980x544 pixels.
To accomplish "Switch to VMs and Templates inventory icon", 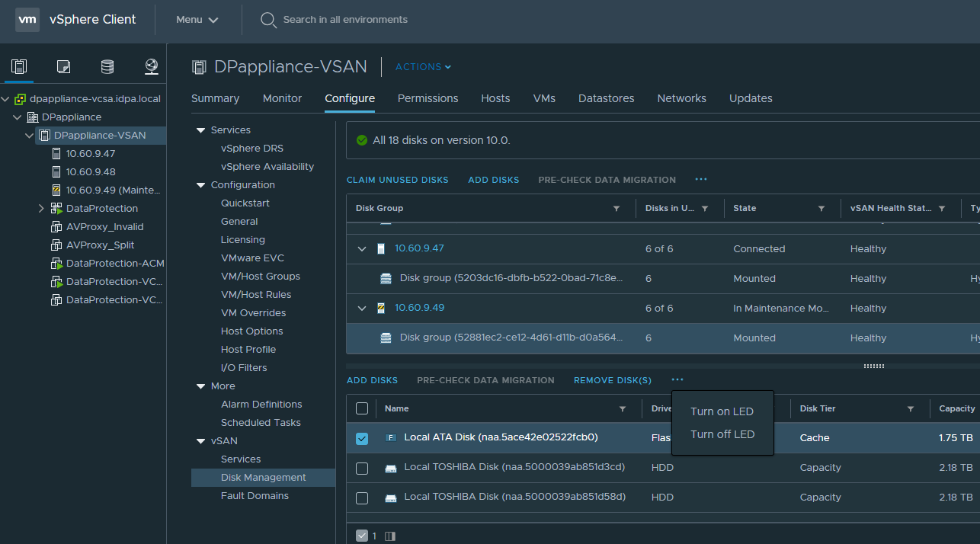I will (x=63, y=67).
